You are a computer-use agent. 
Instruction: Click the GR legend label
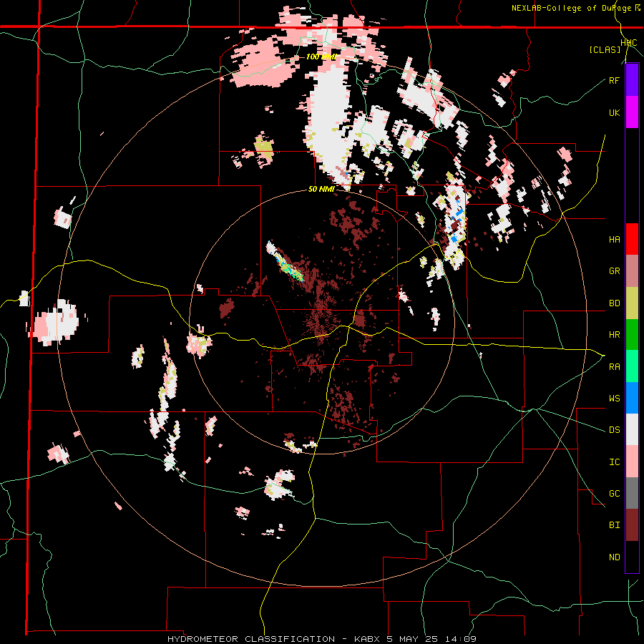(x=614, y=271)
